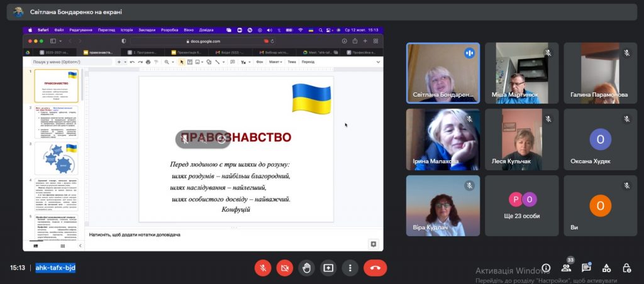Toggle your microphone mute button
644x284 pixels.
point(263,268)
